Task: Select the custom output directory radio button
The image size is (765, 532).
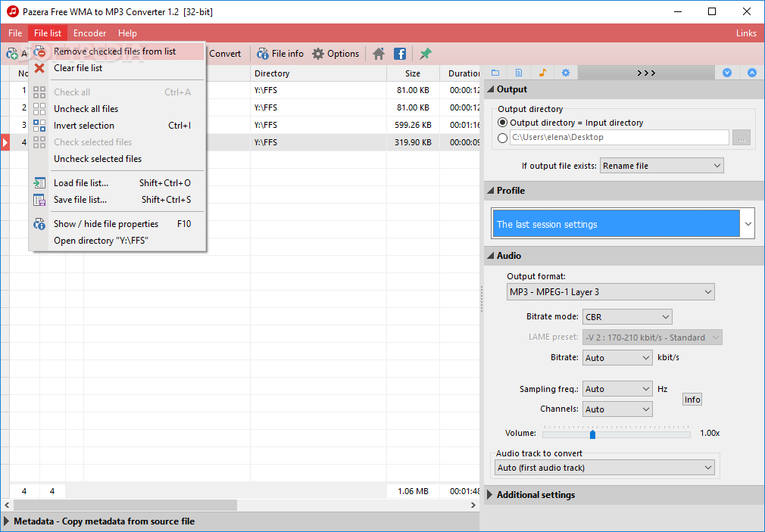Action: coord(502,138)
